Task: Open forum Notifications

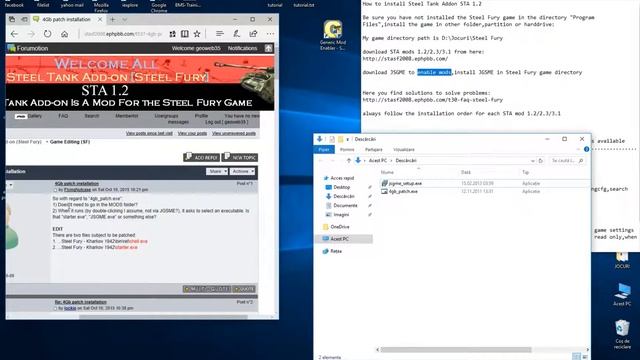Action: coord(242,48)
